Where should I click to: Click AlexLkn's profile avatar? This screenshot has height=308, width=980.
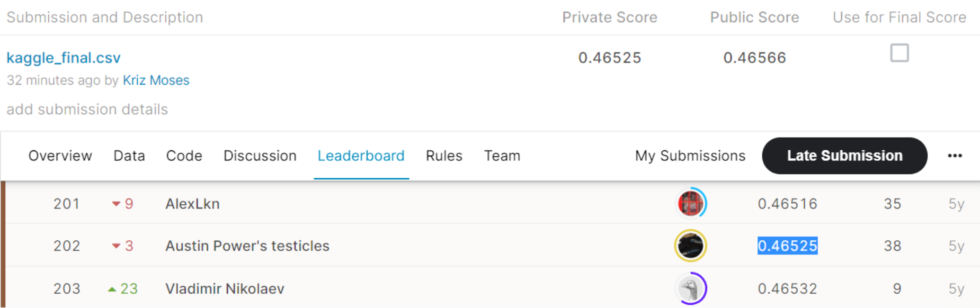pyautogui.click(x=691, y=204)
